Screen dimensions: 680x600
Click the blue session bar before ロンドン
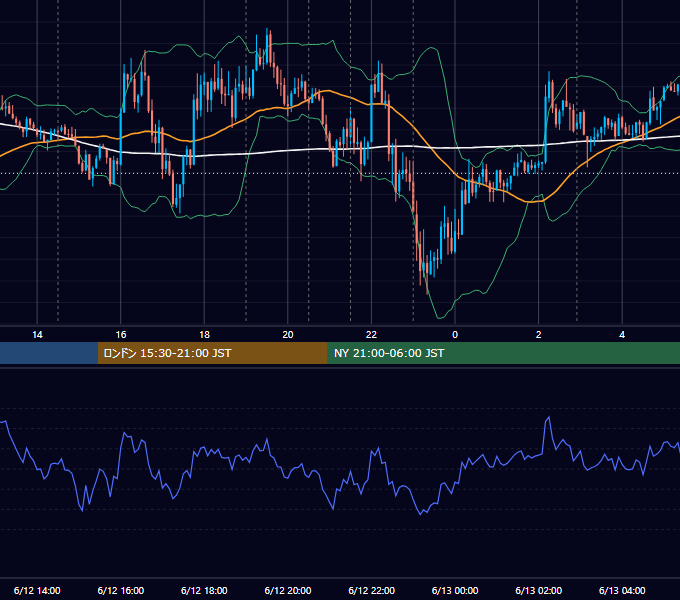[49, 353]
